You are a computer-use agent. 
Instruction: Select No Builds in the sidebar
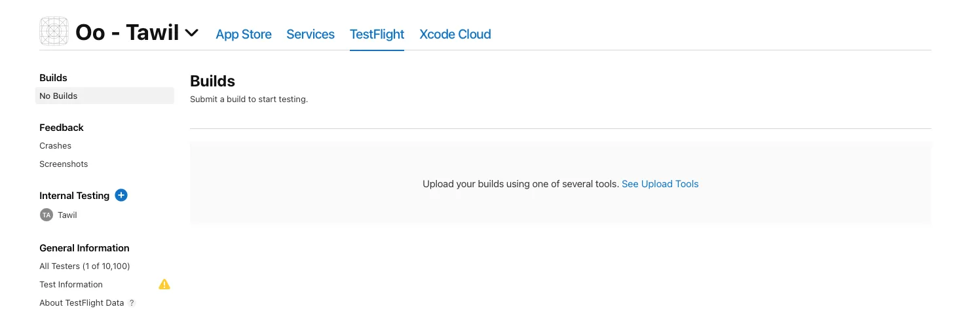[58, 96]
